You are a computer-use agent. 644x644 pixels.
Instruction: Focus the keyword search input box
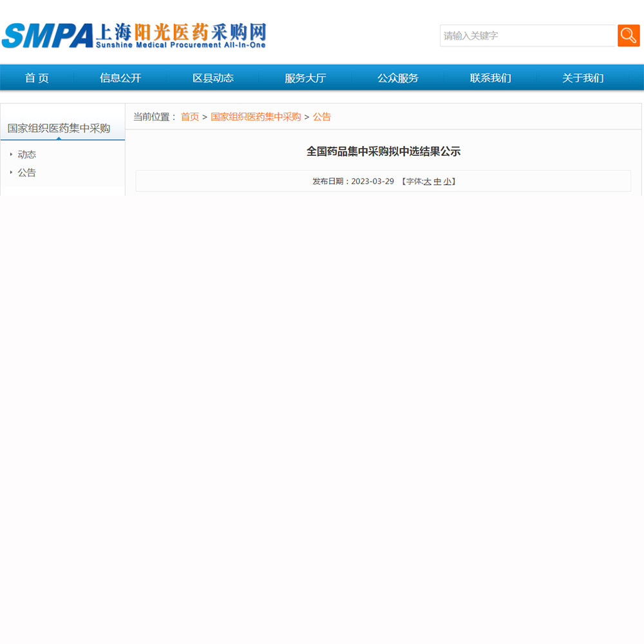click(527, 36)
